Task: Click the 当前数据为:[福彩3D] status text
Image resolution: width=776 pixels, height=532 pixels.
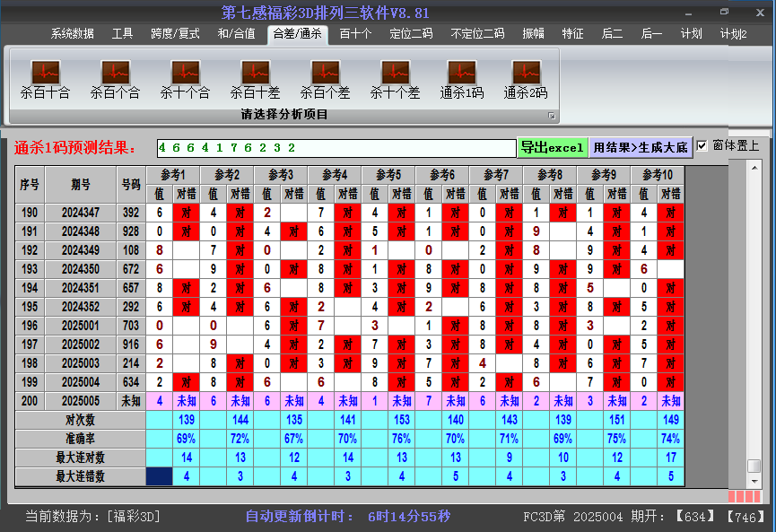Action: pos(93,517)
